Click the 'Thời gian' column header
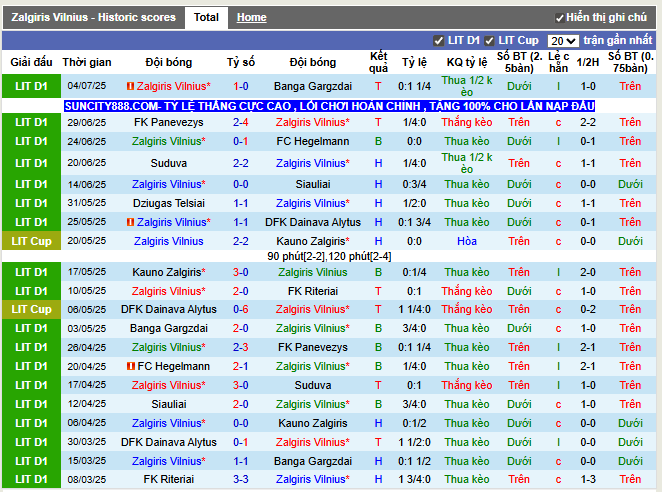The height and width of the screenshot is (492, 662). tap(87, 63)
